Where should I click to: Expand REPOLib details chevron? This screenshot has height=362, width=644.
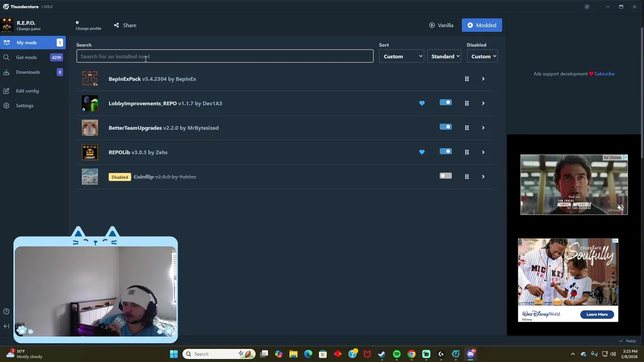click(483, 152)
